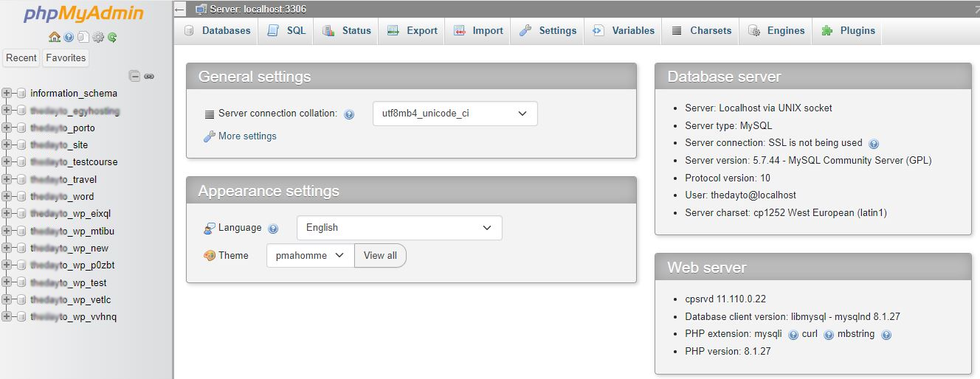Open the server connection collation dropdown
Image resolution: width=980 pixels, height=379 pixels.
click(x=455, y=114)
